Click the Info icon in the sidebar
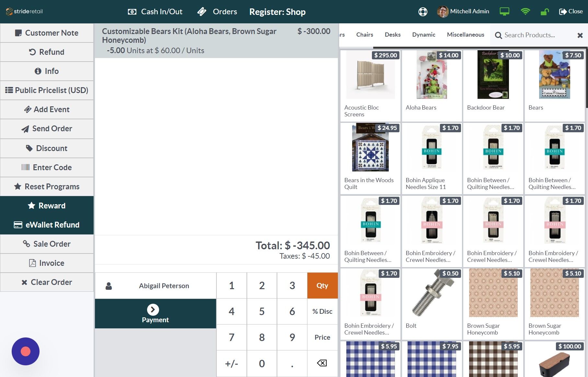Image resolution: width=588 pixels, height=377 pixels. pos(38,71)
